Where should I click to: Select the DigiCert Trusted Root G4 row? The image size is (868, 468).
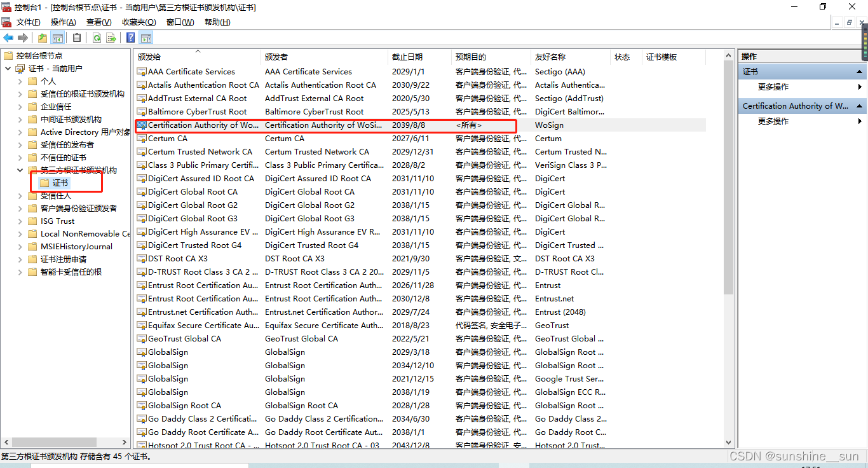point(420,245)
